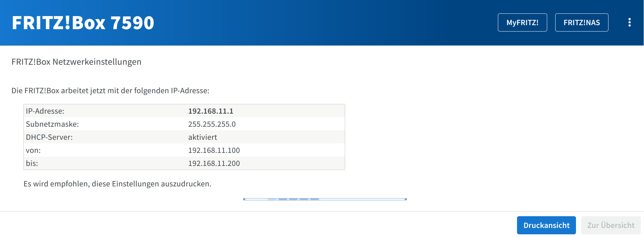
Task: Select the subnet mask value 255.255.255.0
Action: 212,124
